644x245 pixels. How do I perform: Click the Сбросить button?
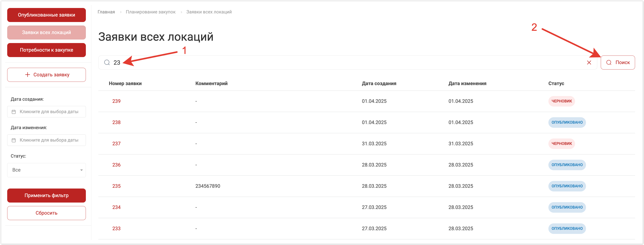coord(47,213)
